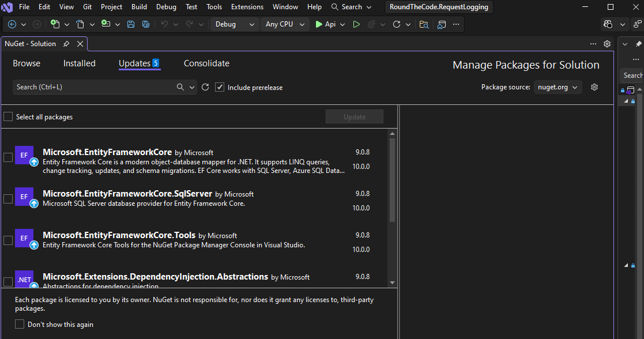
Task: Start debugging with the green Api play button
Action: [318, 24]
